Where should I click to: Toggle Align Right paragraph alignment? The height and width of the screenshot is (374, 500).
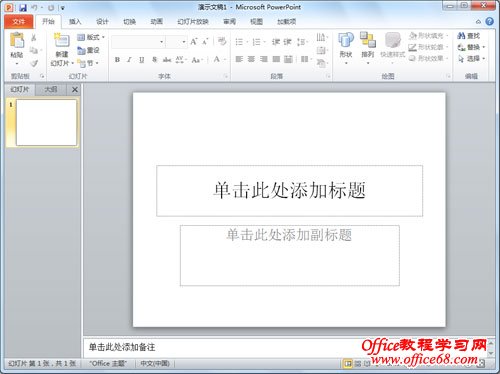pyautogui.click(x=264, y=59)
